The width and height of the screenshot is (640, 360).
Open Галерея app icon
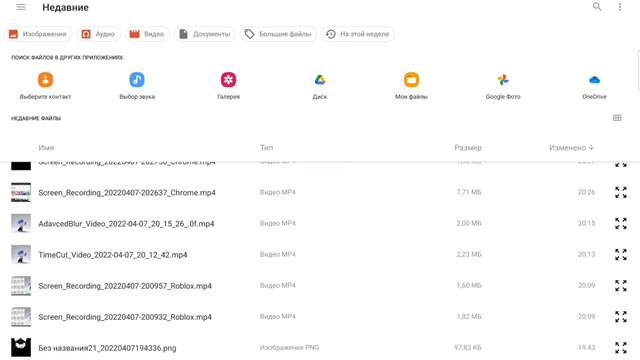click(228, 80)
